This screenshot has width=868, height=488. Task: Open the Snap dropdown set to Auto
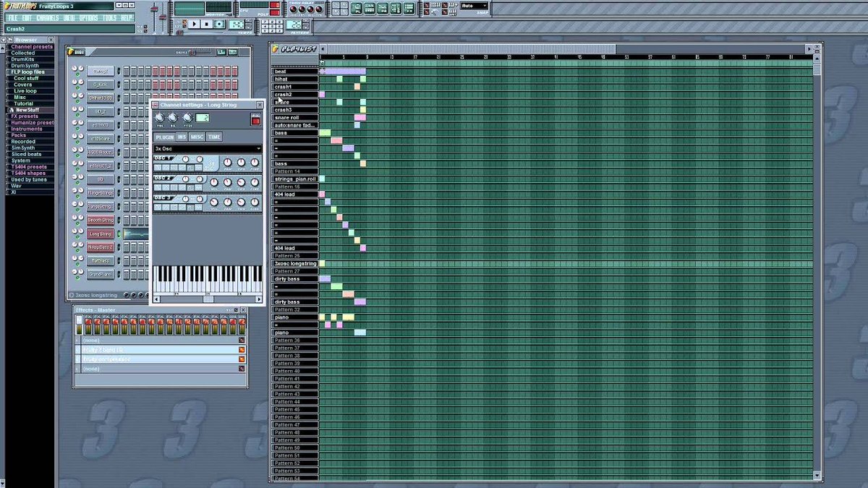pyautogui.click(x=475, y=6)
